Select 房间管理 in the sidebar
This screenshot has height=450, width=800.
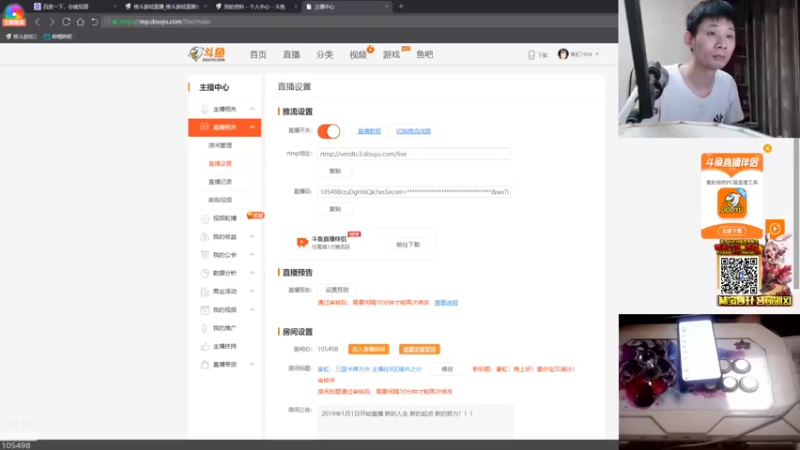pos(220,145)
